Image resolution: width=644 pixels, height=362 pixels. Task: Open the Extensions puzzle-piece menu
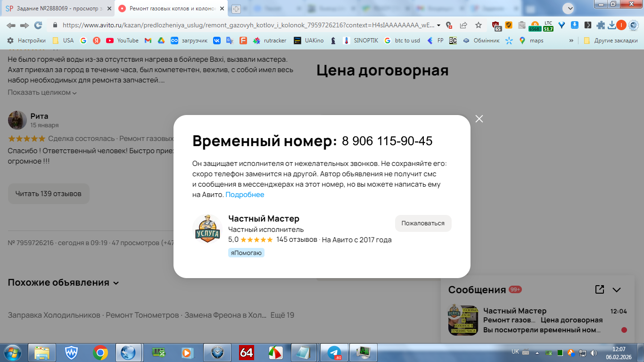pos(601,25)
